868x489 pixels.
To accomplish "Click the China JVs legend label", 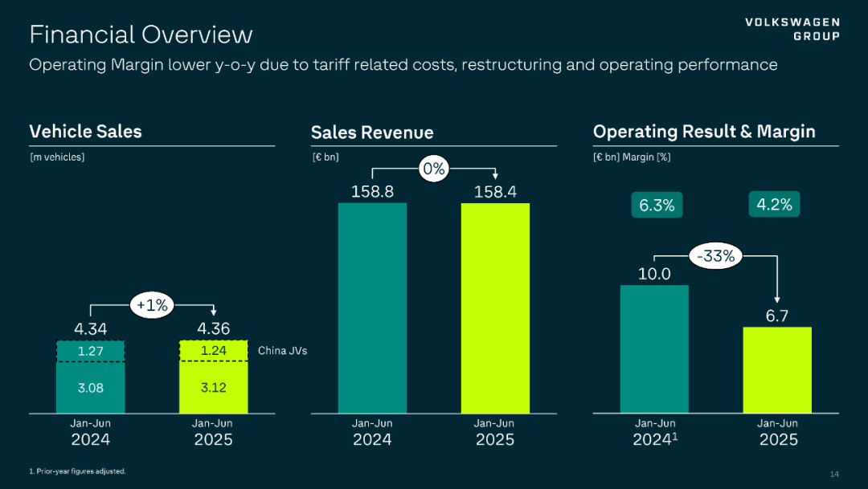I will pyautogui.click(x=282, y=351).
